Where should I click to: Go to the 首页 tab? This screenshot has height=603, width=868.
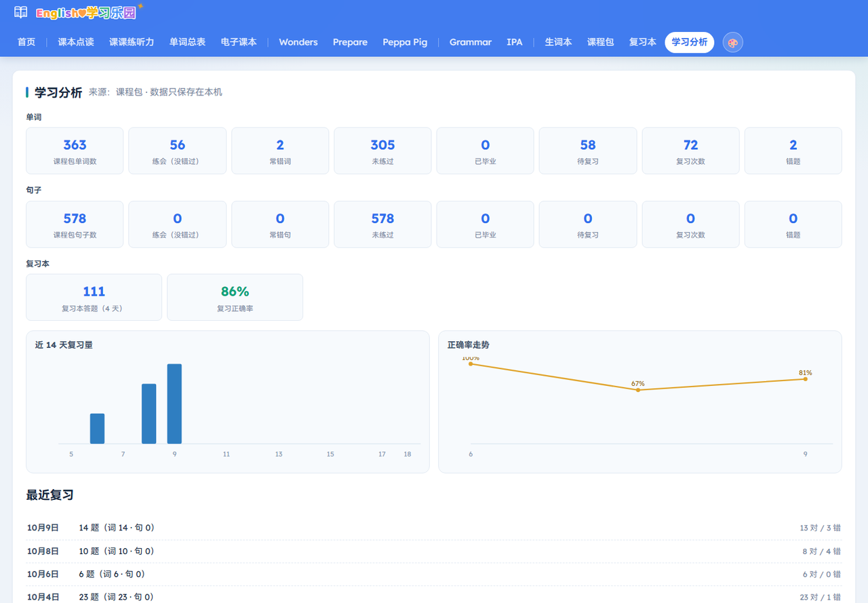point(26,42)
